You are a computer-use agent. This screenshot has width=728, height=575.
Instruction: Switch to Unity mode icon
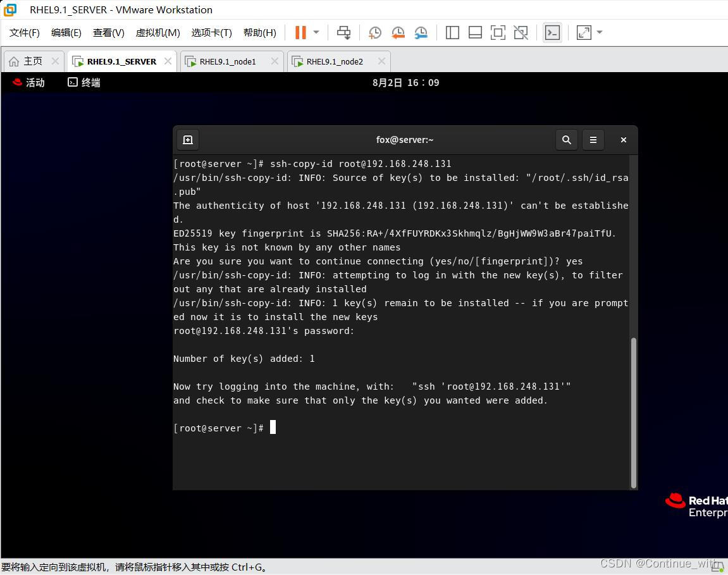point(521,32)
